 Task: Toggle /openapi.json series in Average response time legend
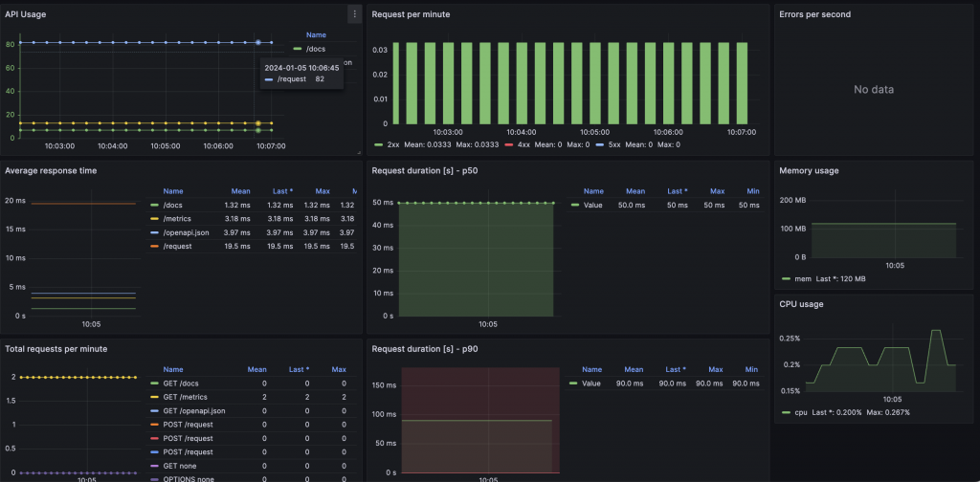point(186,232)
